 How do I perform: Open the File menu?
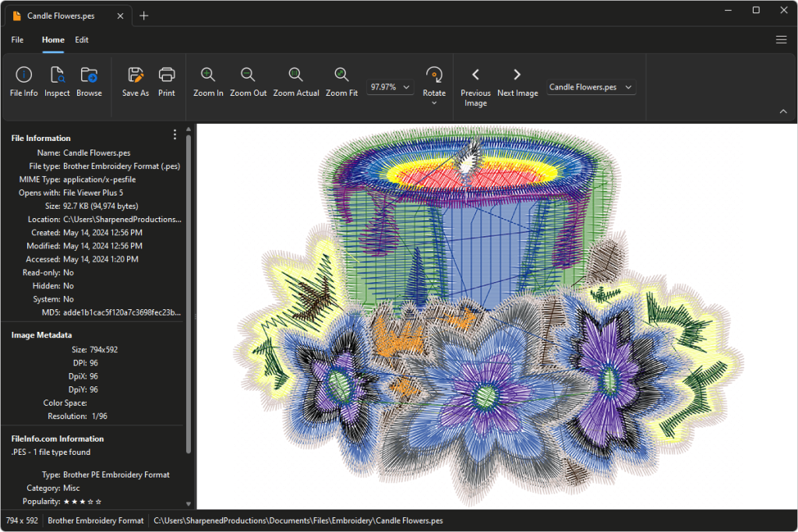tap(17, 40)
